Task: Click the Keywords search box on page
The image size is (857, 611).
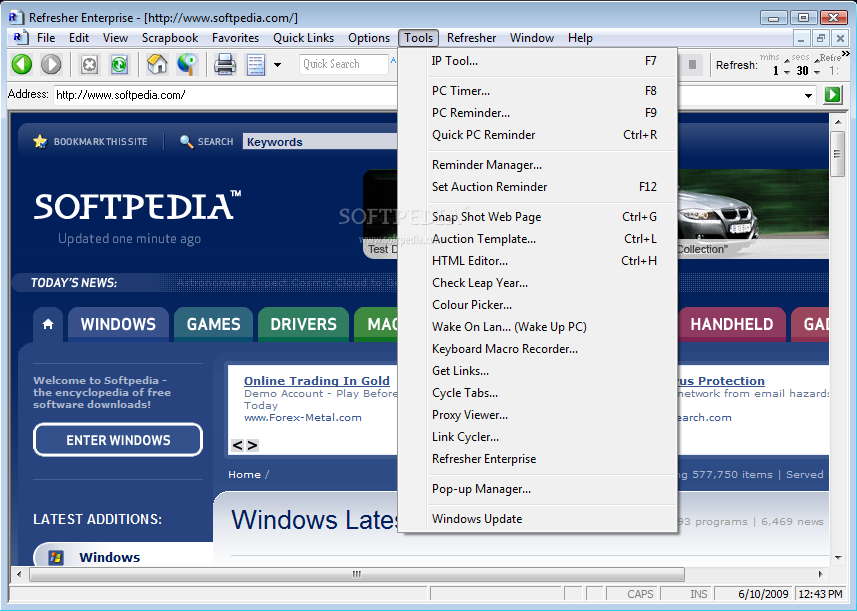Action: tap(320, 142)
